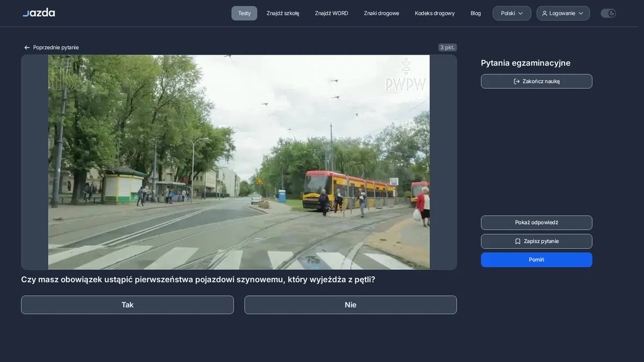Open the Znajdź WORD menu item
This screenshot has width=644, height=362.
[x=332, y=13]
